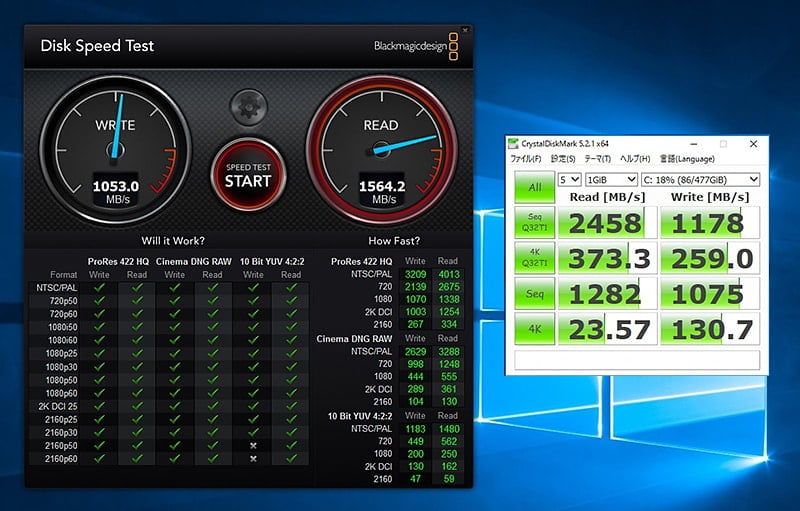Click the empty CrystalDiskMark comment field
This screenshot has height=511, width=800.
637,360
